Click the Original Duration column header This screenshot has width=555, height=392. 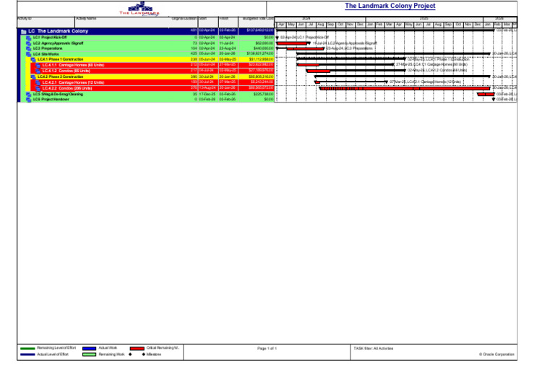coord(184,22)
